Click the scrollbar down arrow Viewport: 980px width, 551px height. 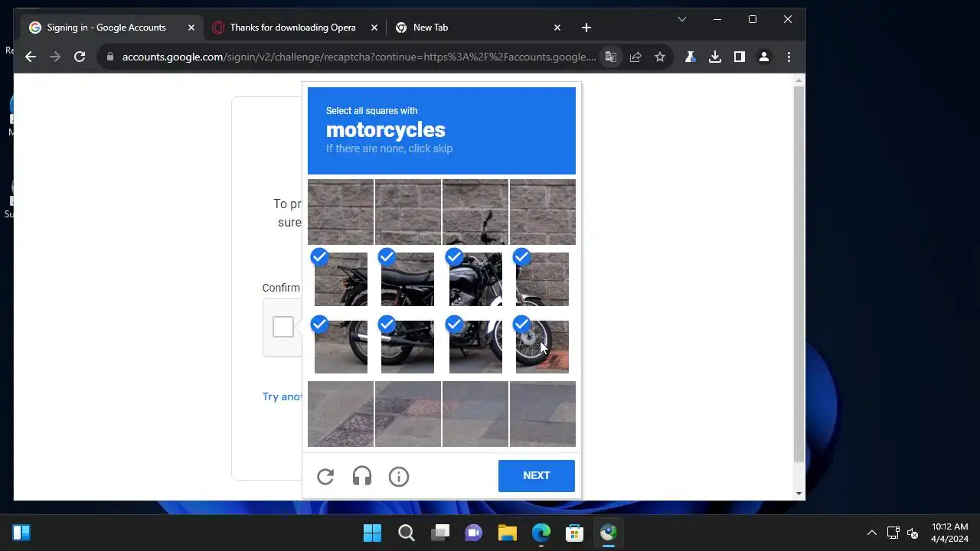[x=799, y=494]
